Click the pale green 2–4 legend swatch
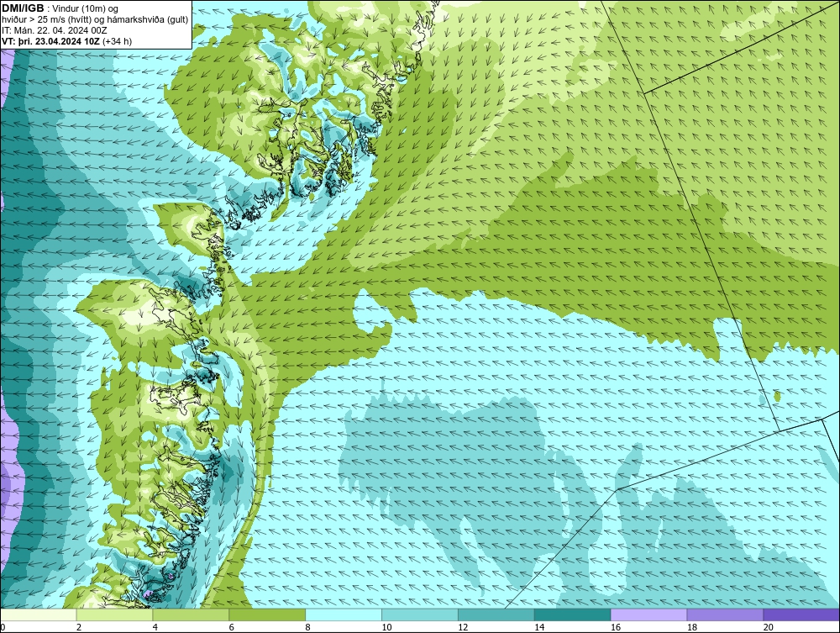This screenshot has width=840, height=633. click(x=114, y=615)
